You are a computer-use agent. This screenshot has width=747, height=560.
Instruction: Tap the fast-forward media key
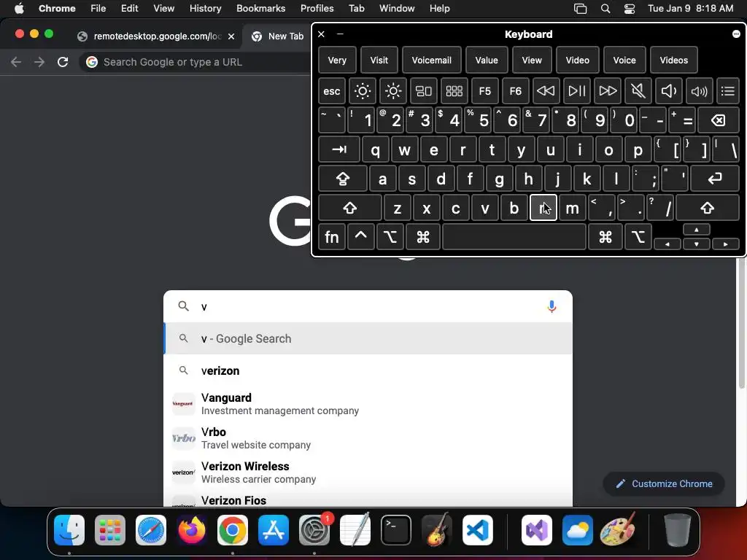click(608, 91)
